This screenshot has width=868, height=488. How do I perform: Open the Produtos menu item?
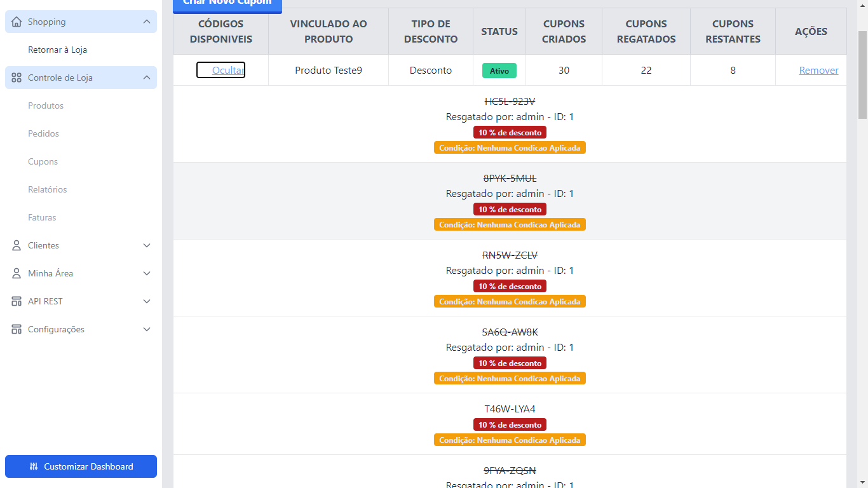tap(46, 105)
